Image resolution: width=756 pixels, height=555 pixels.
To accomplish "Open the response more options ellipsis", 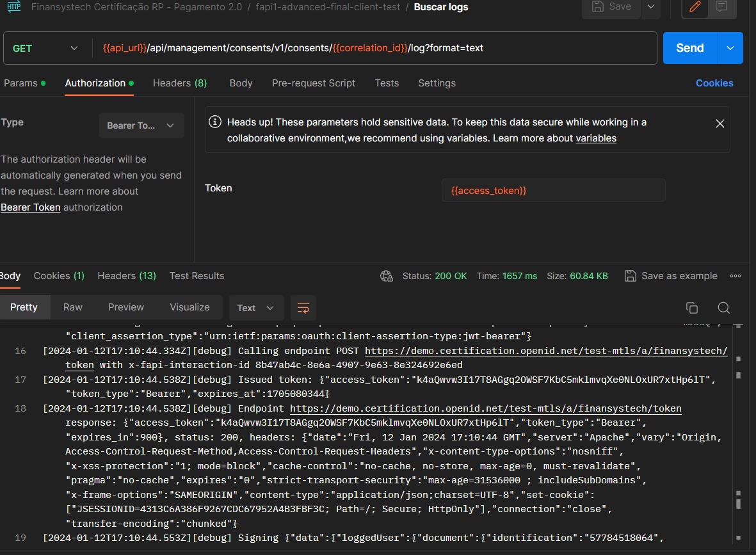I will [x=736, y=276].
